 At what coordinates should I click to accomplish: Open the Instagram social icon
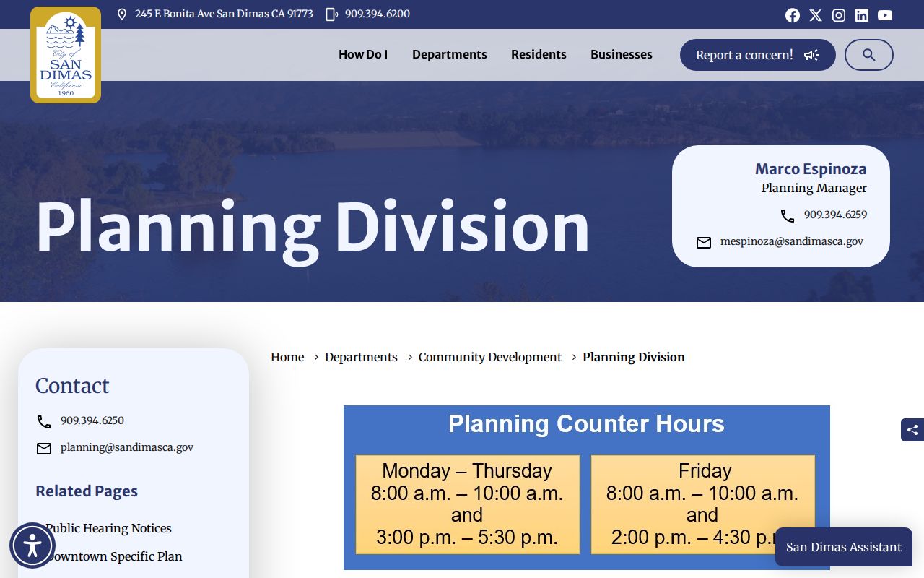point(839,15)
